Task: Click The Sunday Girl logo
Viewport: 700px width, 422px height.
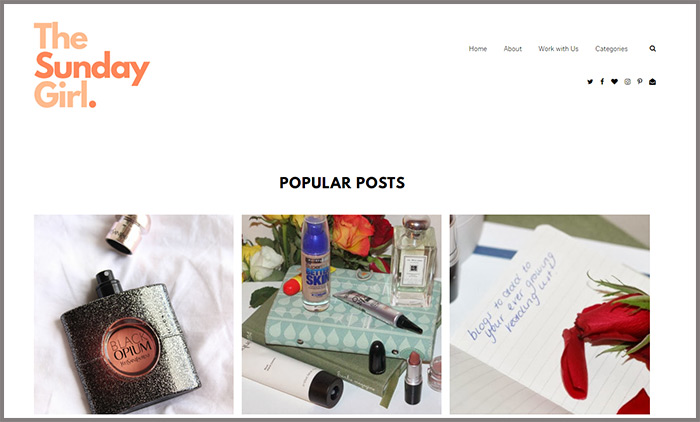Action: (92, 65)
